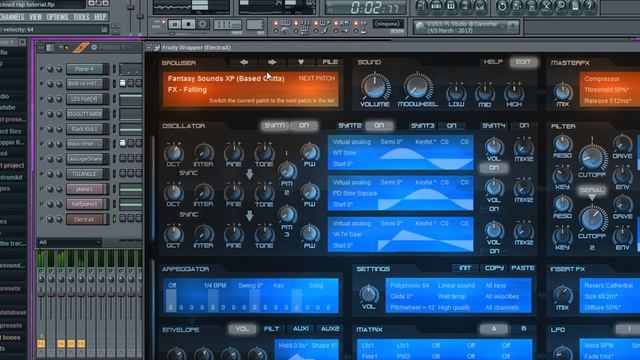Click the FM 3 arrow between oscillators 2 and 3

249,216
